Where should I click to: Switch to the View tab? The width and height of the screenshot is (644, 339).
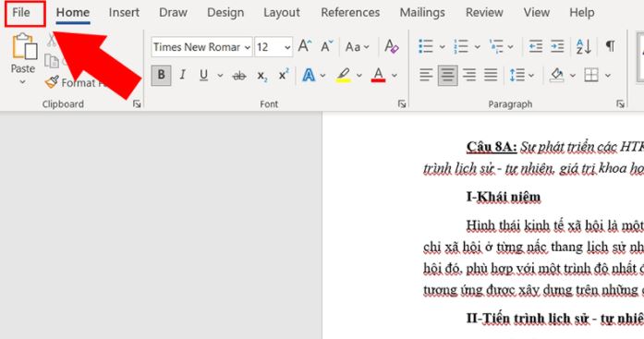click(x=537, y=13)
